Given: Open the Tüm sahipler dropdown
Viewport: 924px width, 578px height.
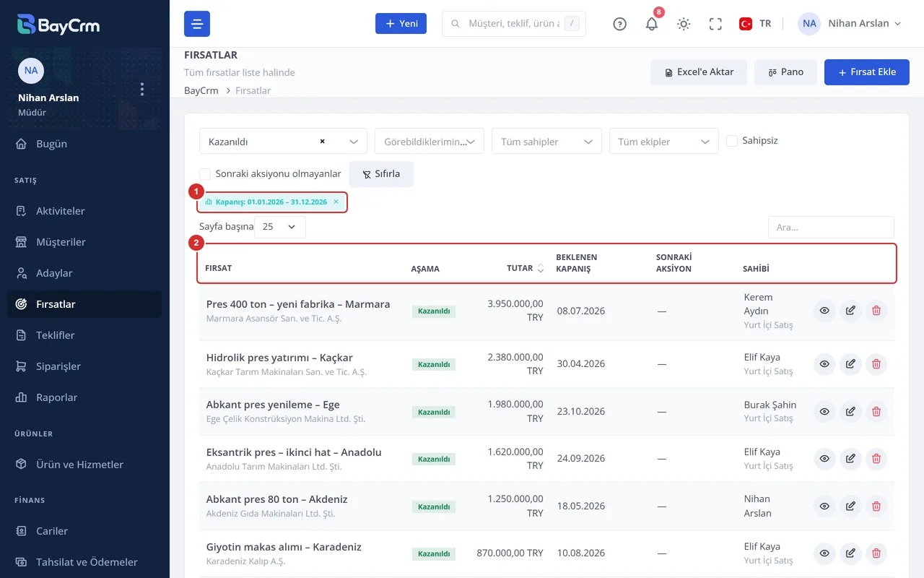Looking at the screenshot, I should click(546, 142).
